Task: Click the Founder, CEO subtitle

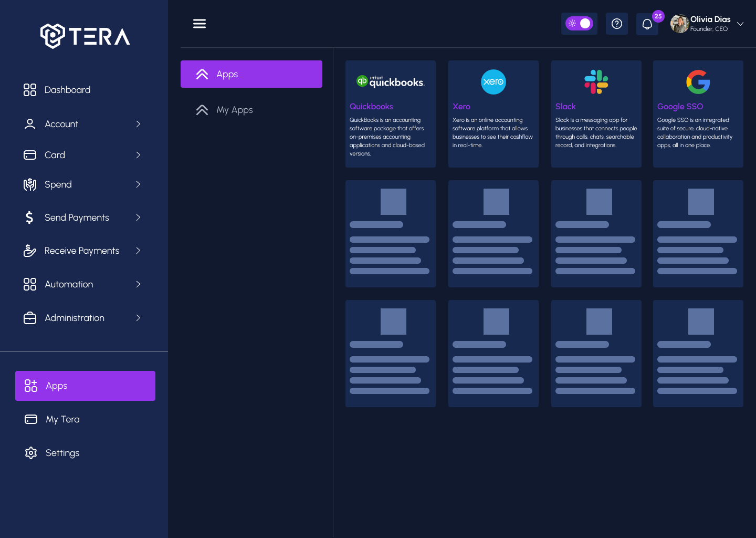Action: (x=709, y=29)
